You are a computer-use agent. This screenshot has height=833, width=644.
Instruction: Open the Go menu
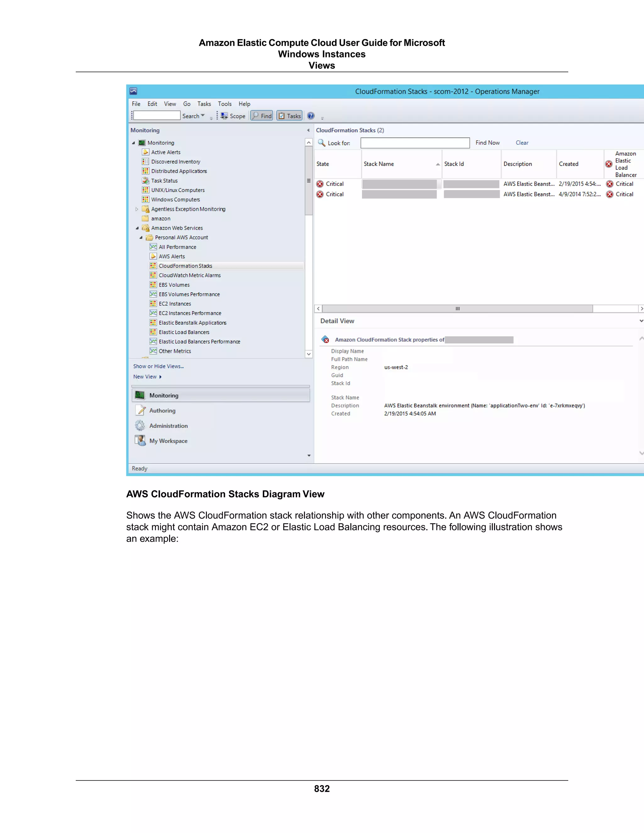[187, 104]
